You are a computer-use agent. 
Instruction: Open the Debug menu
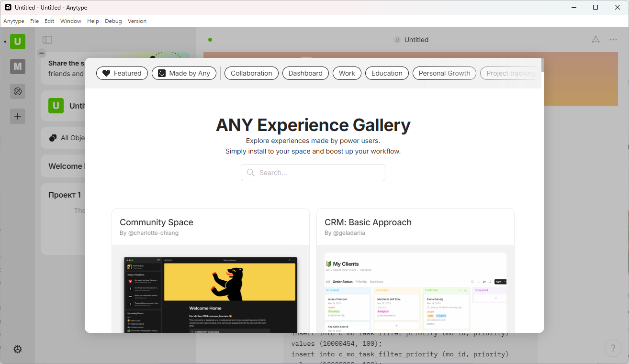click(x=113, y=21)
